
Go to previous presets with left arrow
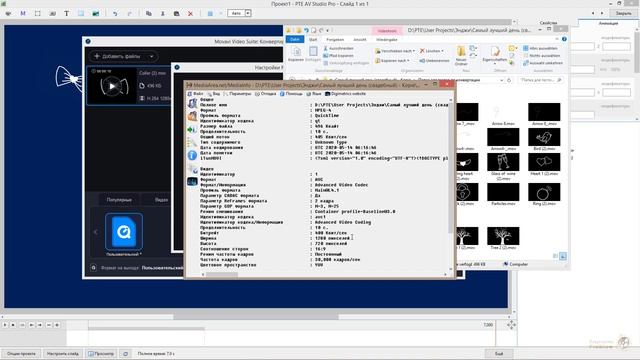click(96, 232)
